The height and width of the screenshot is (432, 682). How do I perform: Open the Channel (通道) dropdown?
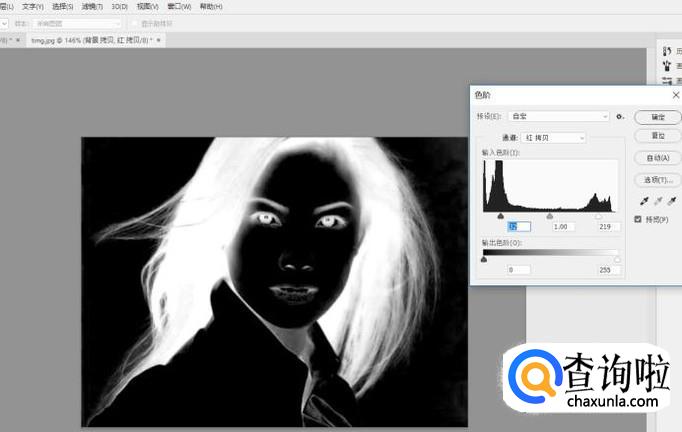pos(551,137)
